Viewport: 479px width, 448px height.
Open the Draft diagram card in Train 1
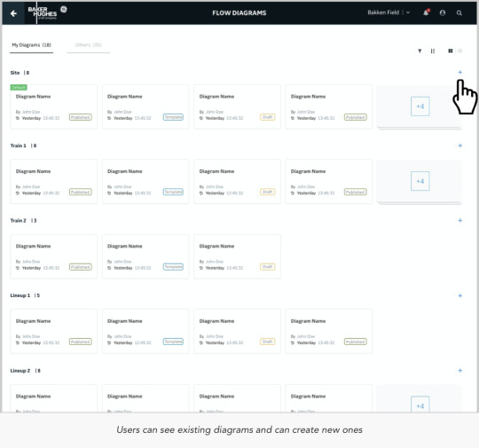(x=238, y=182)
